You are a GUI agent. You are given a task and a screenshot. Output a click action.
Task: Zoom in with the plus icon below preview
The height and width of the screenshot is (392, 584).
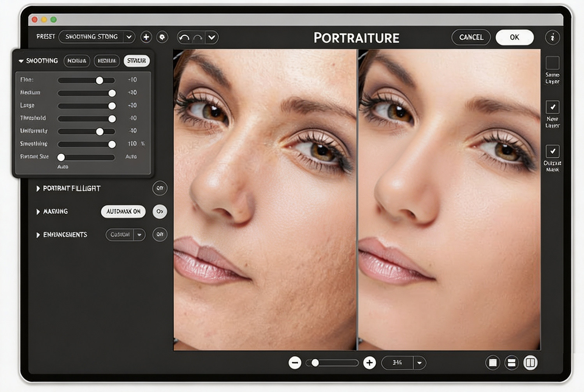(369, 363)
